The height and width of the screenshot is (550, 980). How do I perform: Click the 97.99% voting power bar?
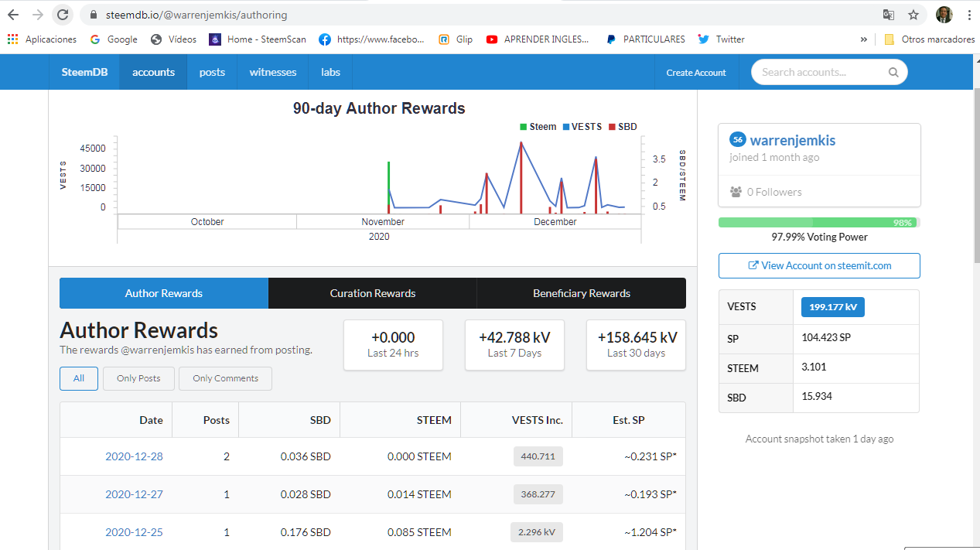click(x=819, y=222)
